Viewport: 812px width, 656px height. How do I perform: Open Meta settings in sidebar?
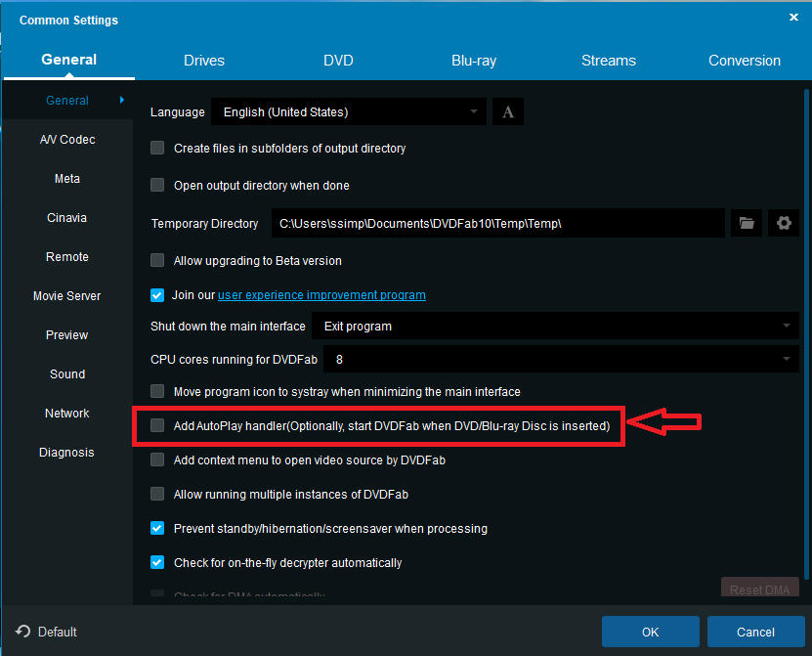pyautogui.click(x=67, y=178)
